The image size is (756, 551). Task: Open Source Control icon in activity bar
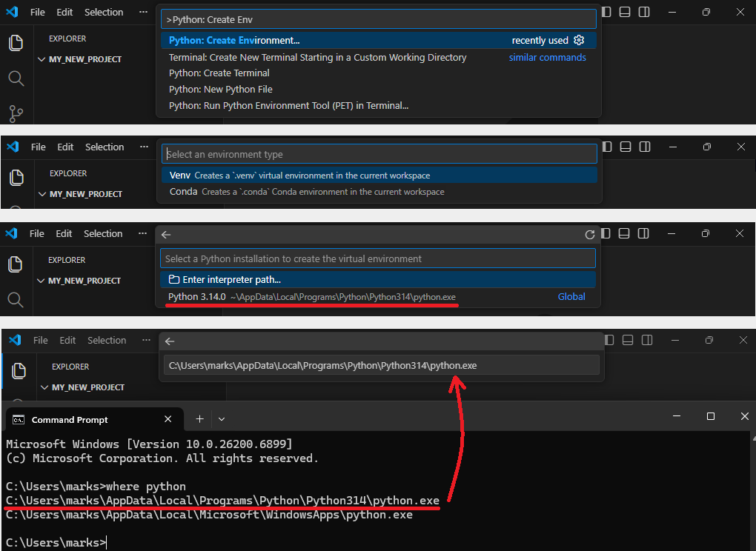(16, 114)
